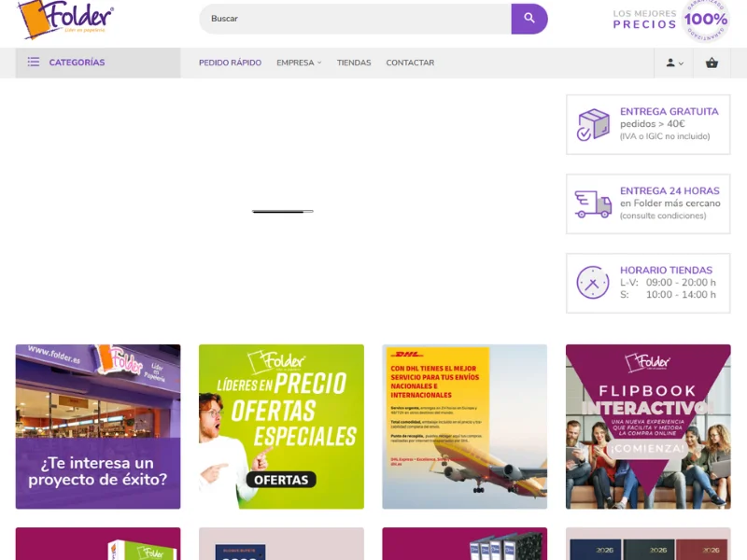747x560 pixels.
Task: Click the black Ofertas button
Action: coord(281,480)
